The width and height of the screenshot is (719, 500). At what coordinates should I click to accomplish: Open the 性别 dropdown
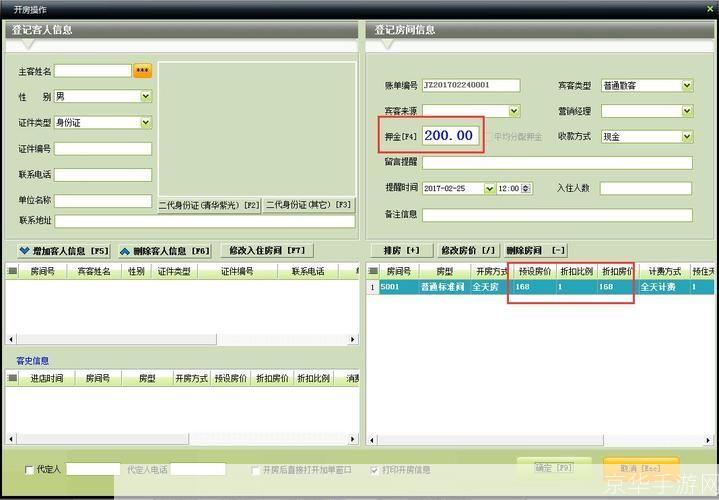[x=146, y=96]
